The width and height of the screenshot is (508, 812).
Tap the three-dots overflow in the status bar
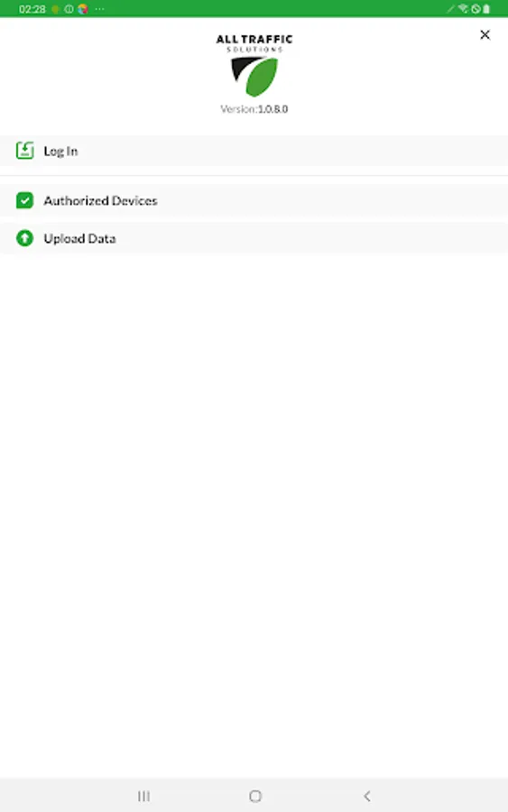[x=99, y=9]
